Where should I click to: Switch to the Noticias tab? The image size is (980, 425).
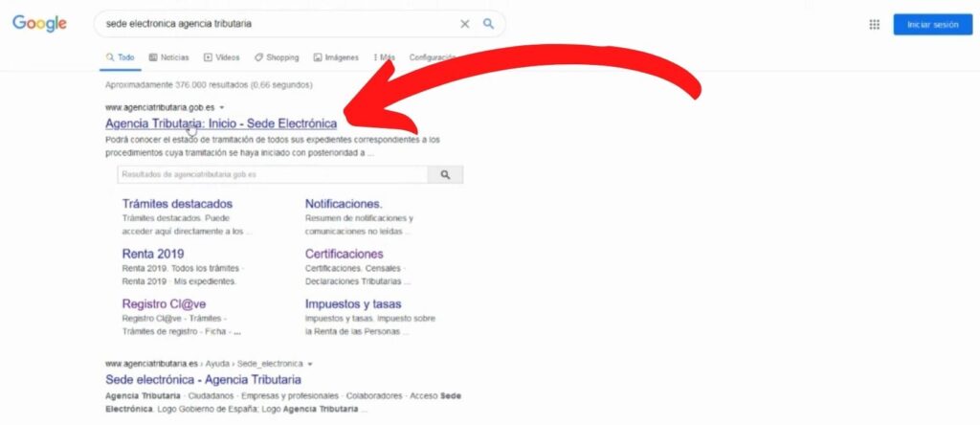tap(168, 56)
